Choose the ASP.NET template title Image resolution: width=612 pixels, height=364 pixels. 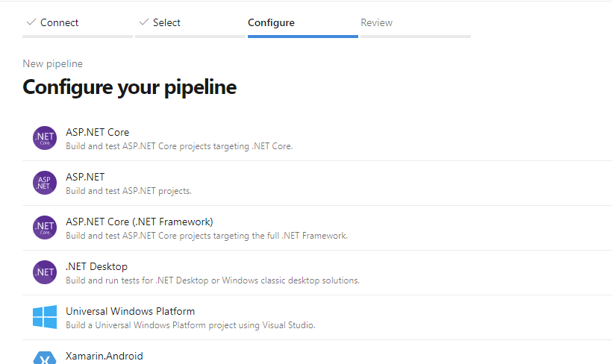[x=85, y=177]
